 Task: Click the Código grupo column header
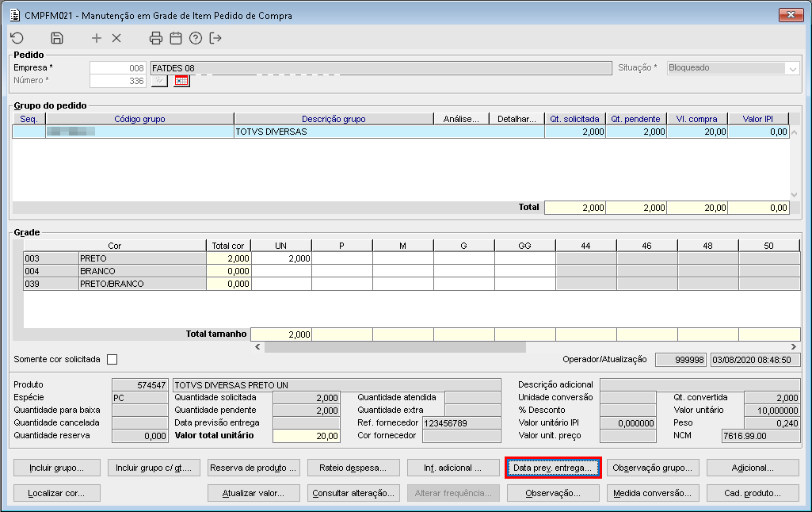[139, 119]
